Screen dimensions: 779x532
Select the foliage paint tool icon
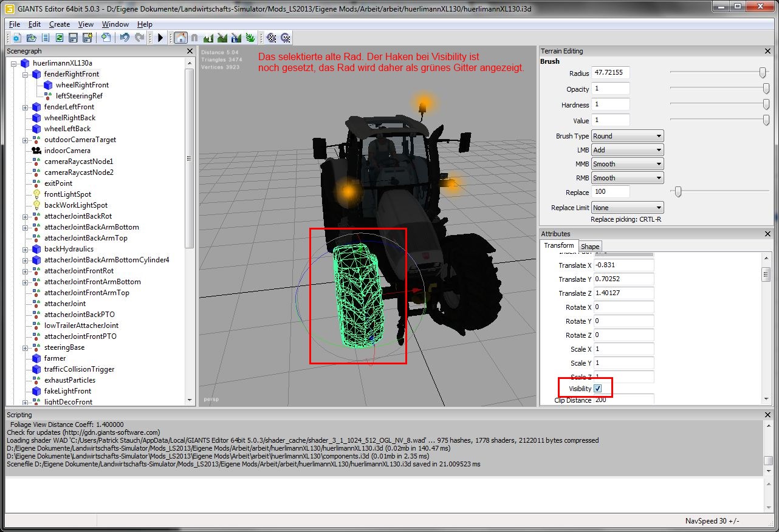[x=250, y=38]
